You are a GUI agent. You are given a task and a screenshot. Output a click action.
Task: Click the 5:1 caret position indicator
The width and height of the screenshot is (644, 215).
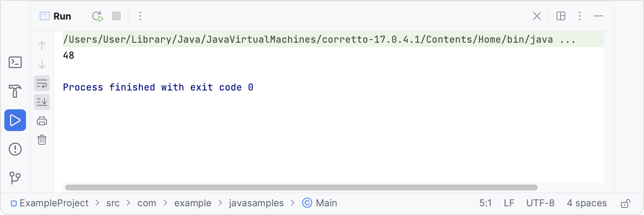[x=485, y=203]
